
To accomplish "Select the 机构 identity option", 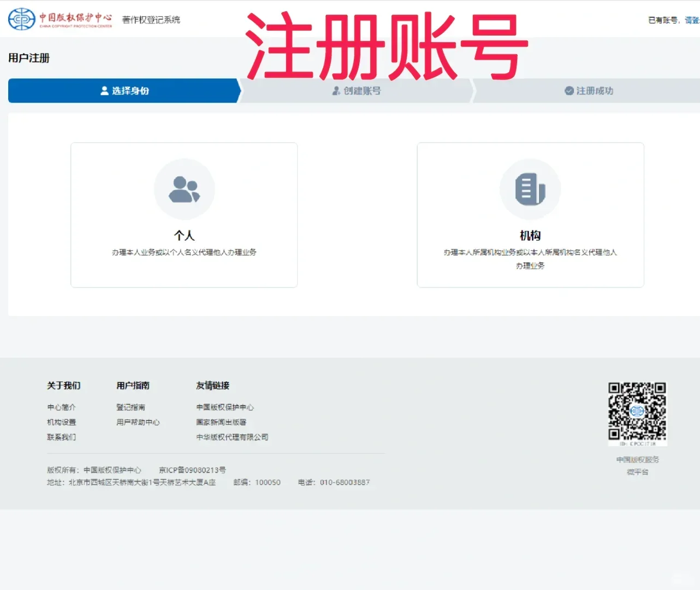I will click(530, 215).
